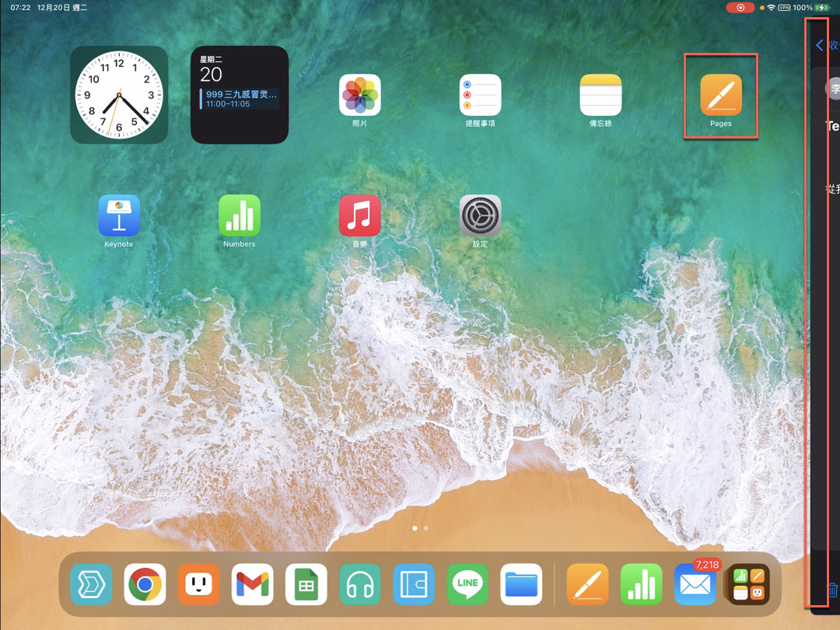Launch the Photos app (照片)

tap(360, 95)
